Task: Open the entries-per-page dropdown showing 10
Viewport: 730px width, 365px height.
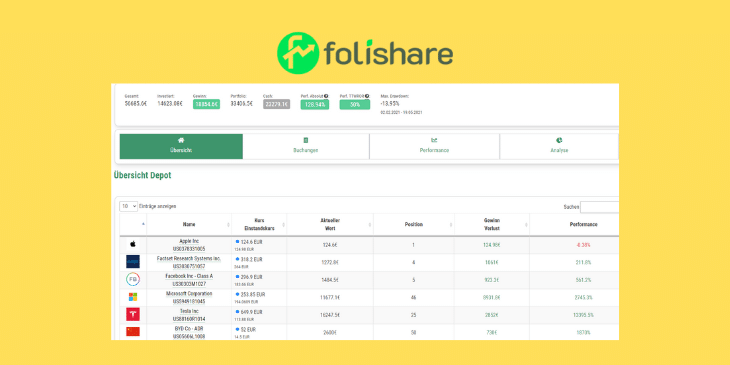Action: pyautogui.click(x=128, y=206)
